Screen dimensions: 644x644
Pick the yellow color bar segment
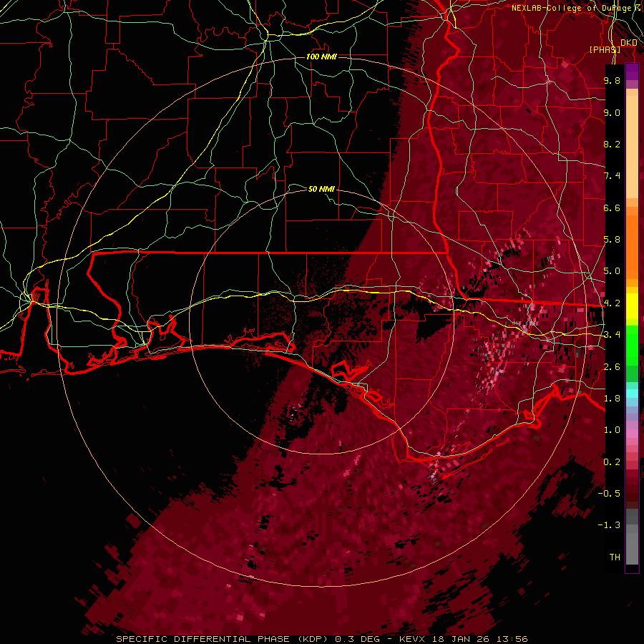[632, 306]
